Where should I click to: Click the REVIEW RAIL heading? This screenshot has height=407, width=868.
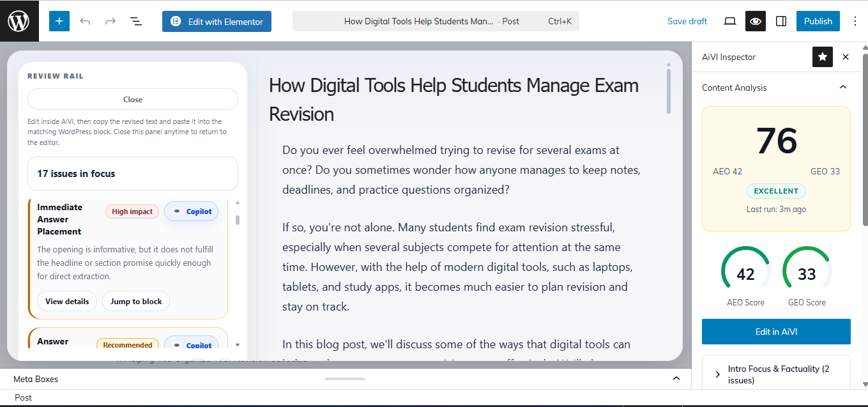56,76
